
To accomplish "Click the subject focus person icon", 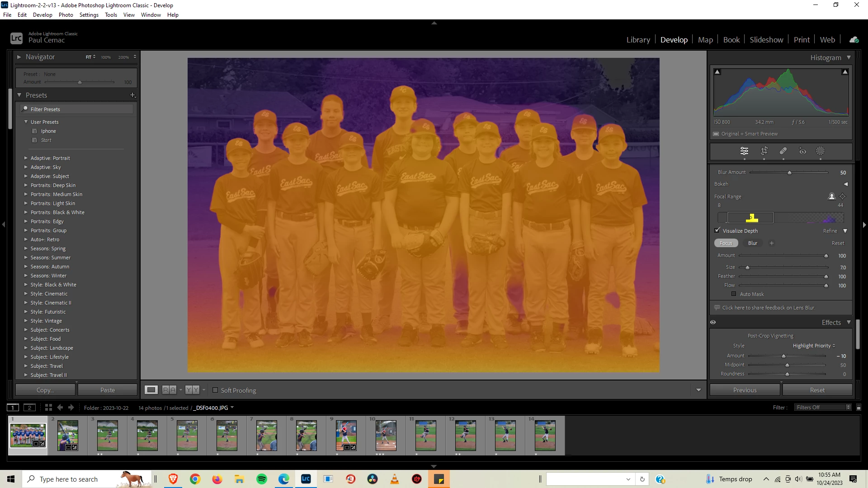I will [x=831, y=196].
